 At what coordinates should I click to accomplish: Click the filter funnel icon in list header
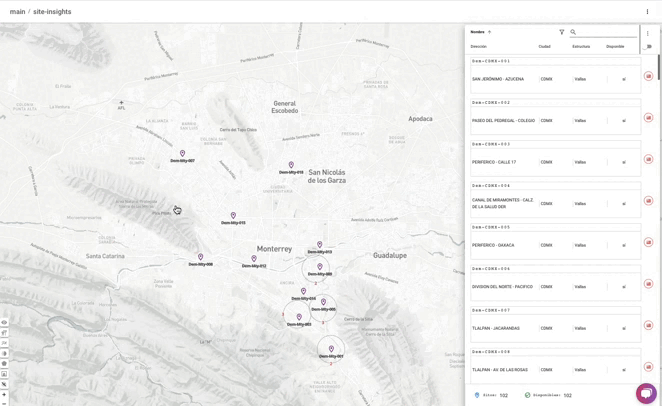(562, 32)
